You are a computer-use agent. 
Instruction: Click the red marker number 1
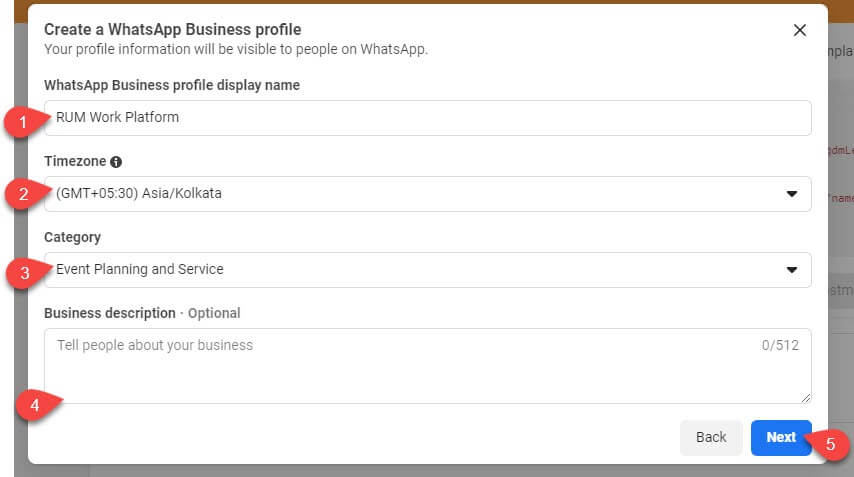[x=23, y=122]
